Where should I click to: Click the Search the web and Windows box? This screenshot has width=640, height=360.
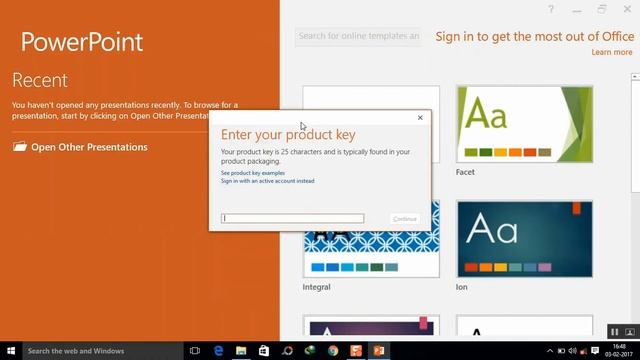[103, 351]
